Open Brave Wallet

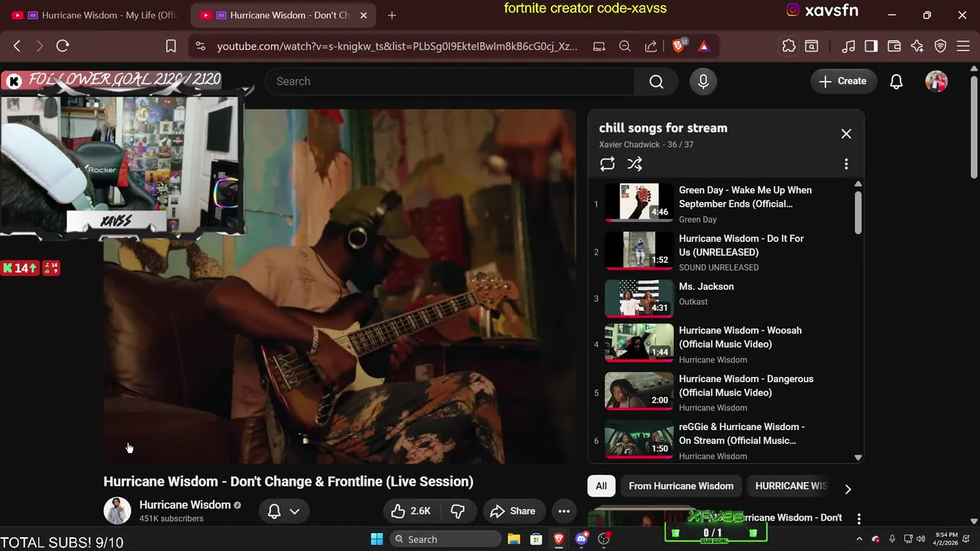893,46
